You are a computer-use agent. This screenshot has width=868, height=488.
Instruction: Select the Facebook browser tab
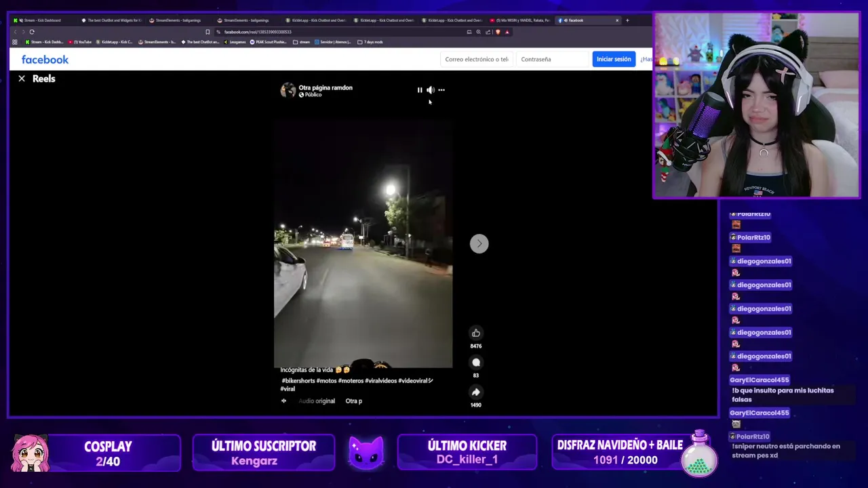[x=589, y=20]
